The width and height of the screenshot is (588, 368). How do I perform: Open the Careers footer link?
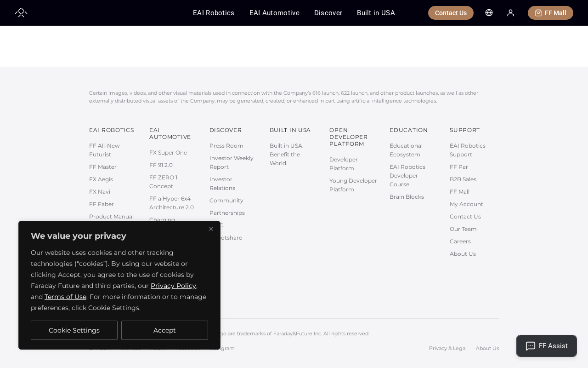(x=460, y=241)
